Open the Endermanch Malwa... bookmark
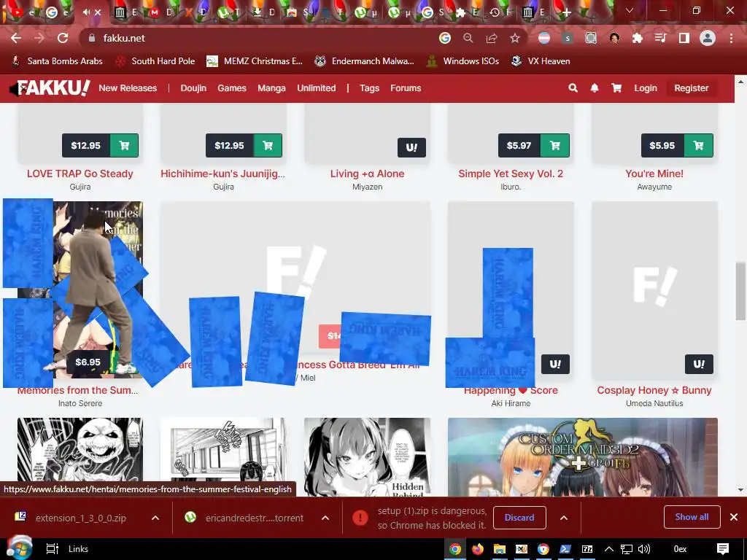This screenshot has width=747, height=560. 365,61
